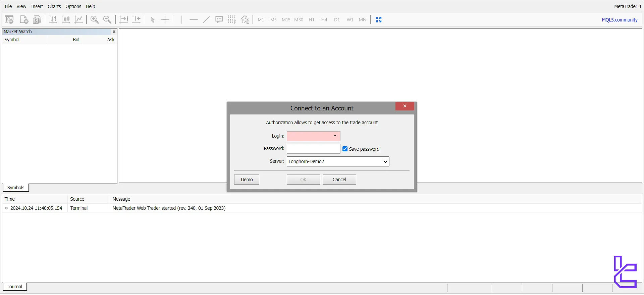Select the M15 timeframe
Screen dimensions: 644x295
pyautogui.click(x=286, y=20)
